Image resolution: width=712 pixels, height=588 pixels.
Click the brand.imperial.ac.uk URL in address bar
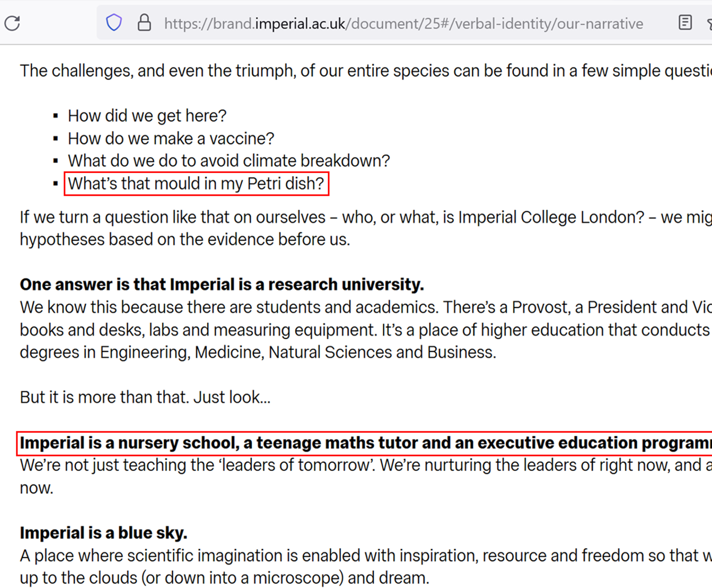click(403, 24)
